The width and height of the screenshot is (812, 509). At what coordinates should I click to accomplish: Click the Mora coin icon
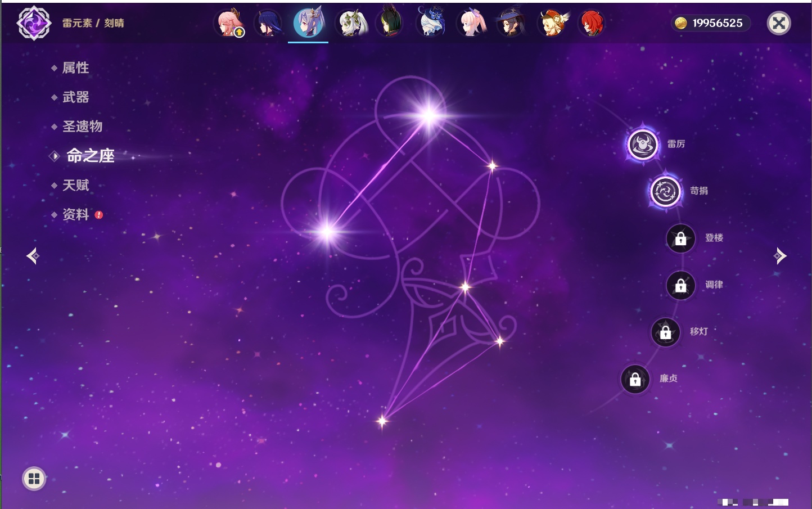tap(681, 23)
